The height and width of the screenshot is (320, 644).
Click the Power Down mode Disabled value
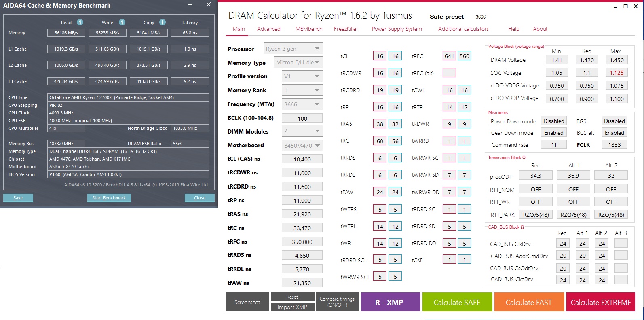pyautogui.click(x=554, y=121)
